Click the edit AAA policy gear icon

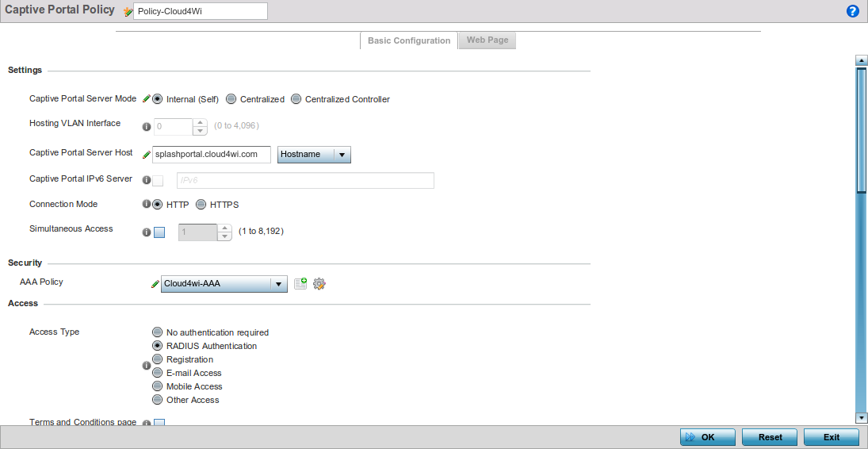point(319,284)
